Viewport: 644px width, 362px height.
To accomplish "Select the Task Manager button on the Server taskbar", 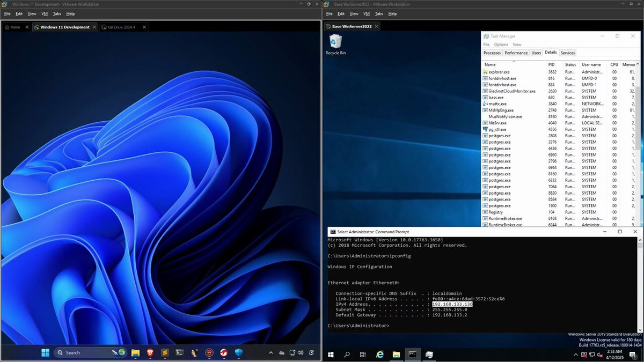I will [x=429, y=354].
